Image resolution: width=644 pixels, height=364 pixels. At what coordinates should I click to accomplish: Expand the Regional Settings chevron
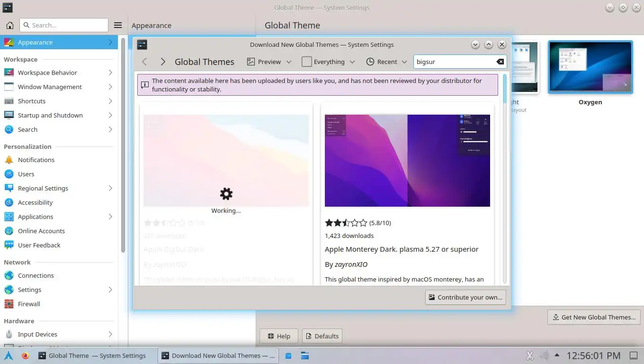110,188
